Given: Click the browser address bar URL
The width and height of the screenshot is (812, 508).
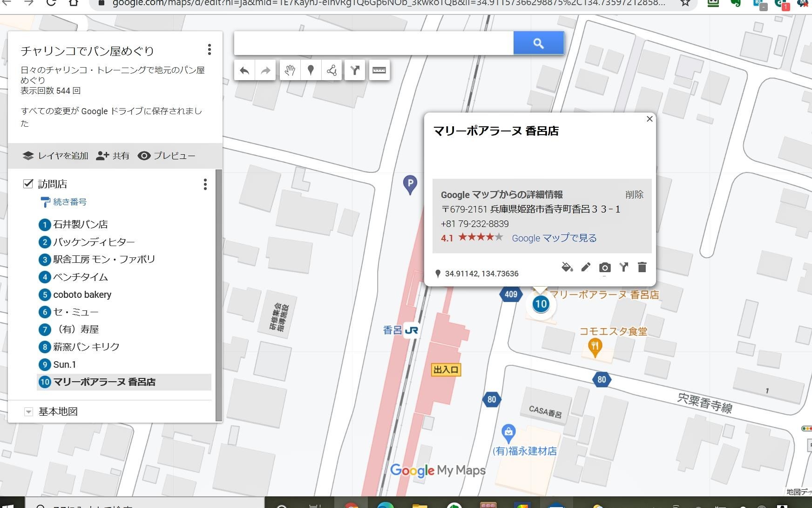Looking at the screenshot, I should tap(389, 3).
